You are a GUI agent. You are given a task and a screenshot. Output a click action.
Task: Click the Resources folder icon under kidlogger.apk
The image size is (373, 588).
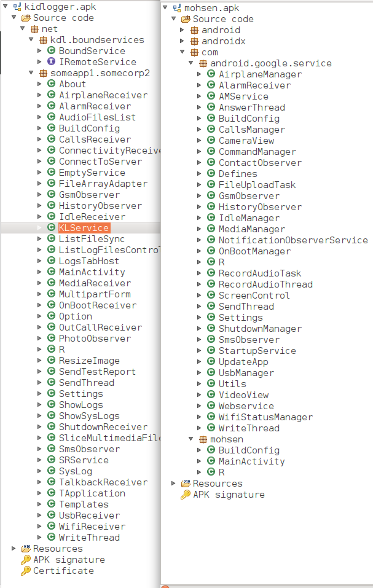coord(26,549)
